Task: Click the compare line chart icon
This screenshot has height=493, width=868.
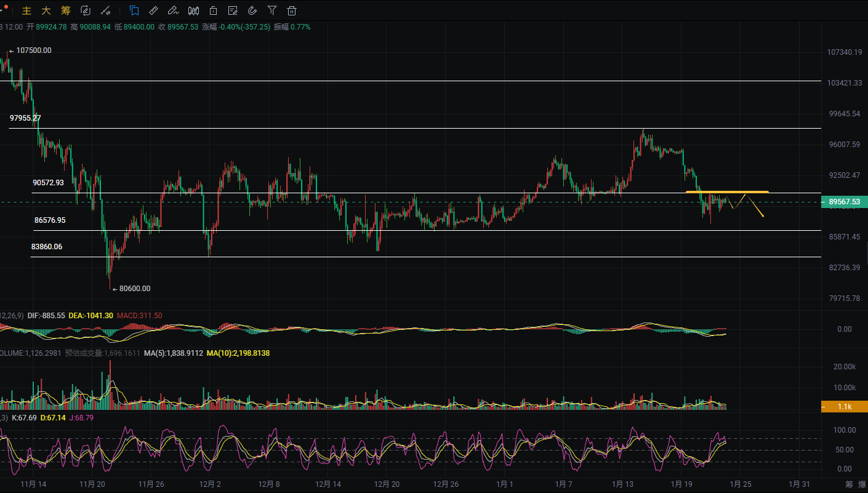Action: (x=105, y=10)
